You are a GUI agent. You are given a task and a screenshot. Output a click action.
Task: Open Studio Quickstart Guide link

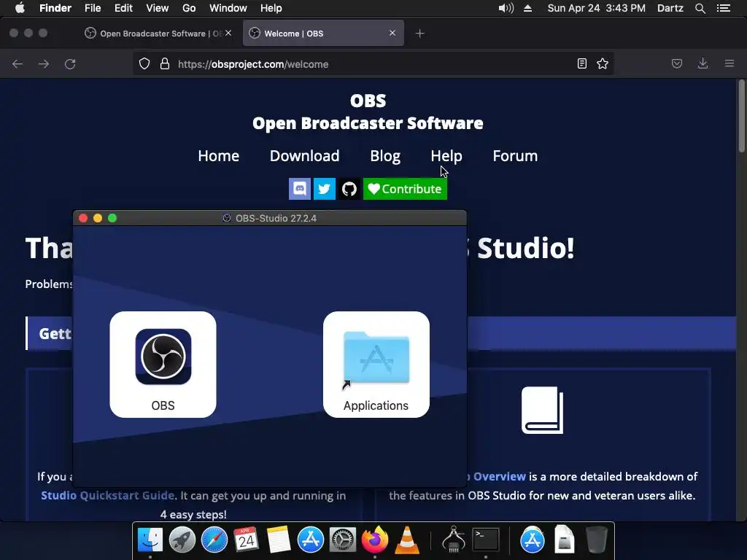click(x=109, y=495)
